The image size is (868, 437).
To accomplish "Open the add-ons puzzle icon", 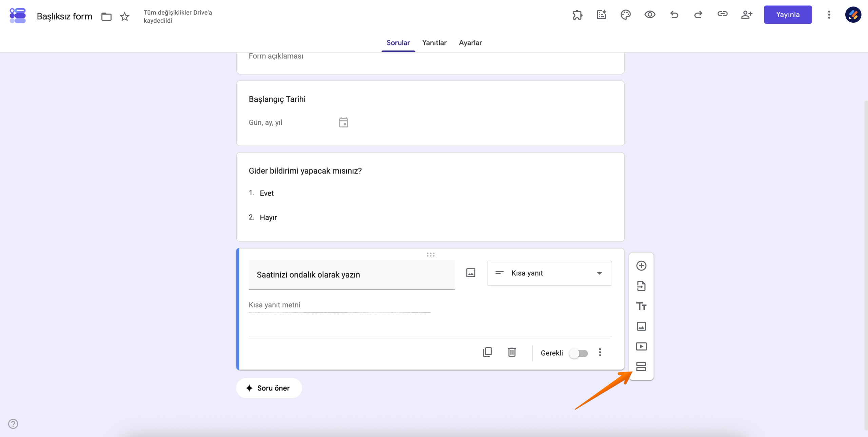I will tap(577, 15).
